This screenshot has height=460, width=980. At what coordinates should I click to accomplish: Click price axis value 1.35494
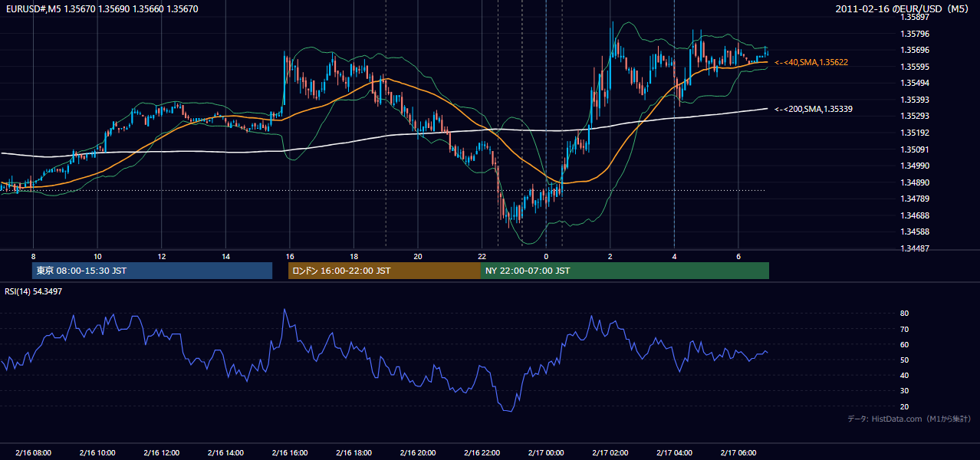tap(915, 83)
